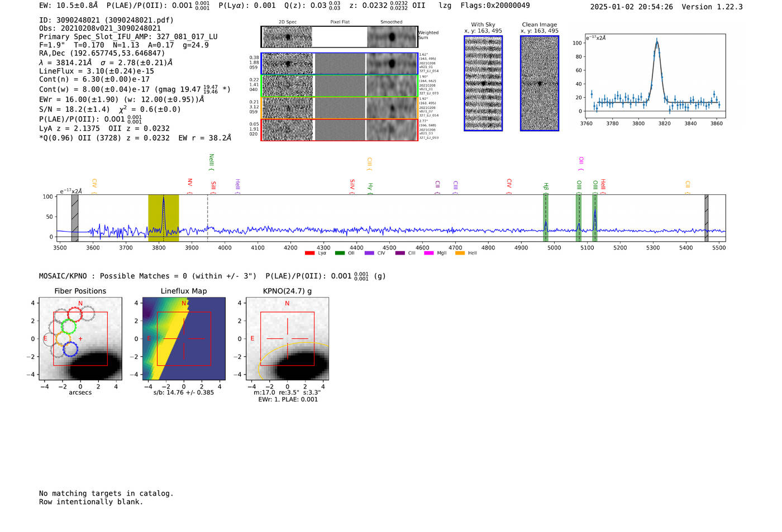
Task: Click the purple HeII line label
Action: point(237,186)
